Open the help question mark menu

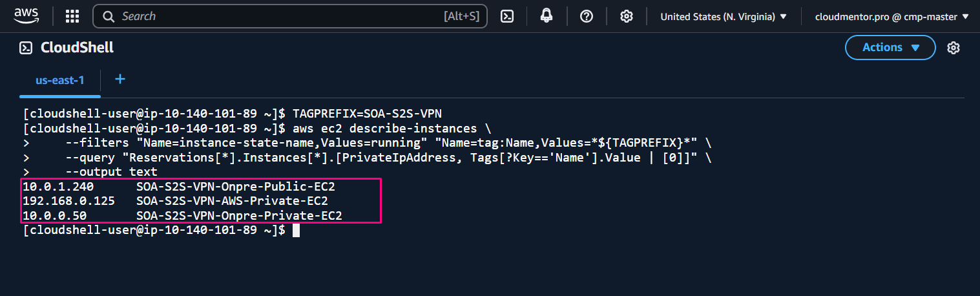click(587, 17)
